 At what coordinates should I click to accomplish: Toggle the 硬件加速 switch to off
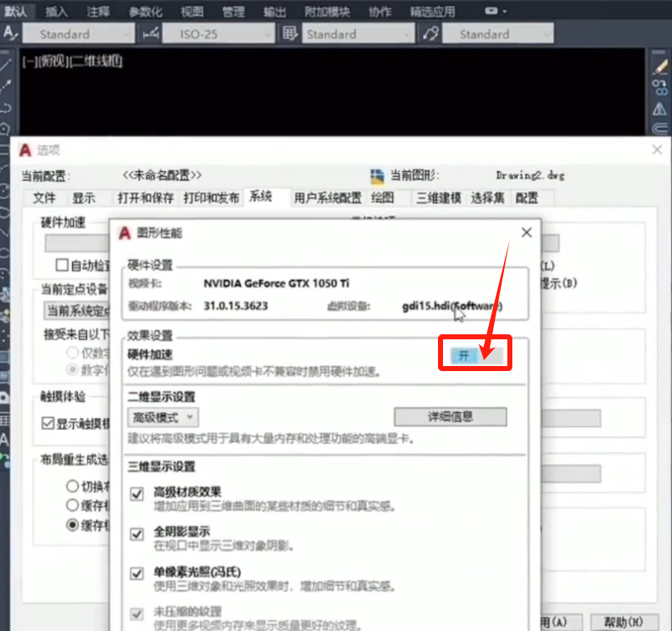pos(475,354)
